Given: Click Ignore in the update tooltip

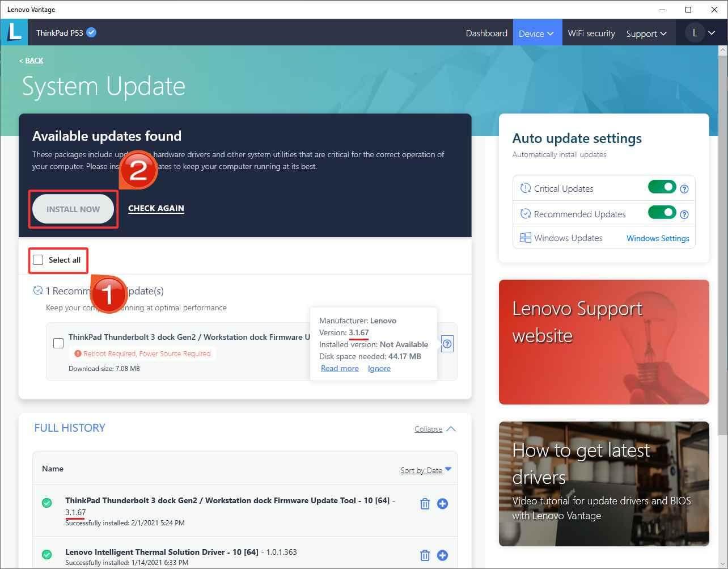Looking at the screenshot, I should (379, 368).
